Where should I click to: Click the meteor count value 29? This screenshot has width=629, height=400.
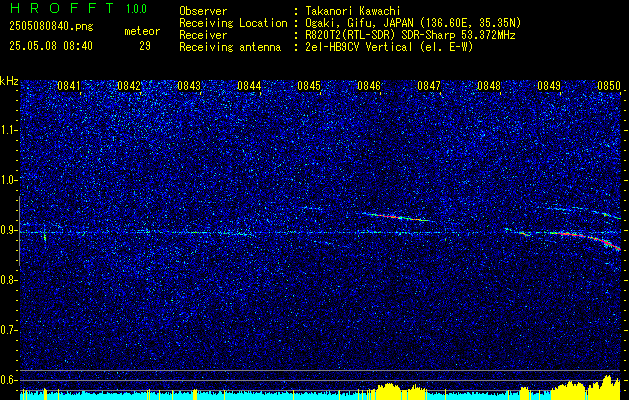(145, 46)
